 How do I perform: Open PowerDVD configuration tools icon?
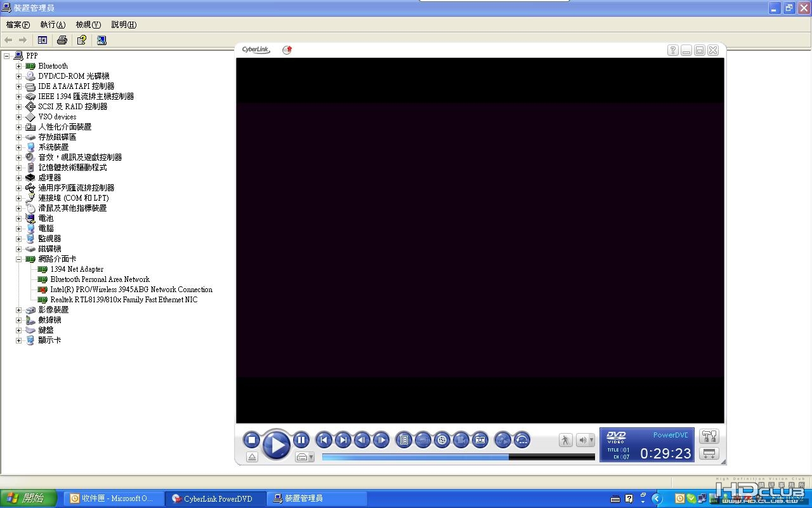tap(709, 436)
